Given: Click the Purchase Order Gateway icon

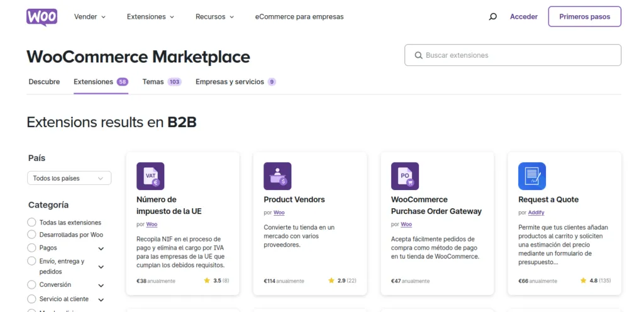Looking at the screenshot, I should (405, 176).
